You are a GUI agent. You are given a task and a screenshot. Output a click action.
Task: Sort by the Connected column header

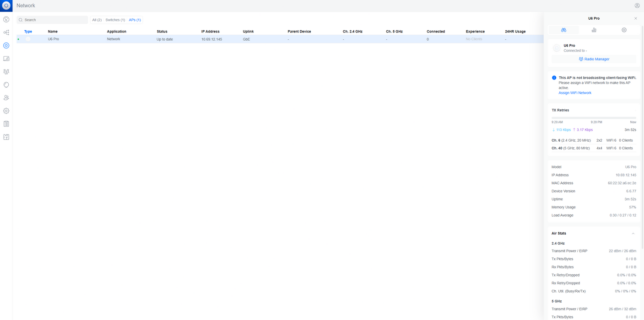click(x=436, y=32)
